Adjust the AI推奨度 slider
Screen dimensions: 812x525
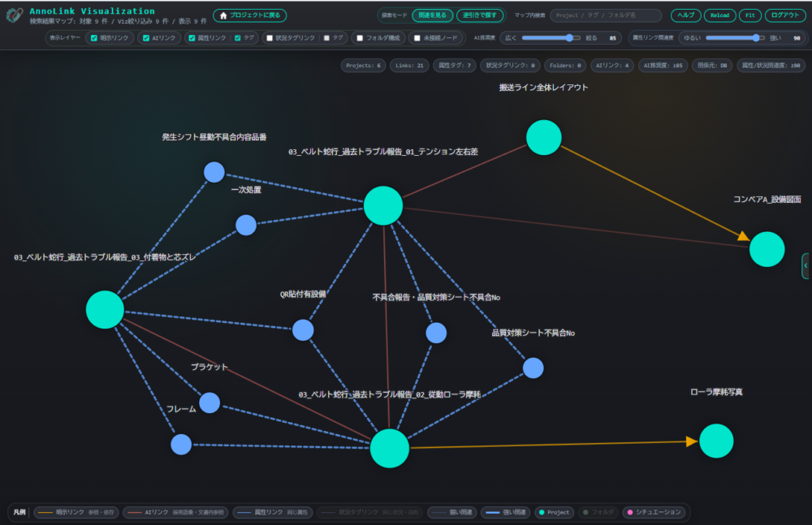(551, 38)
